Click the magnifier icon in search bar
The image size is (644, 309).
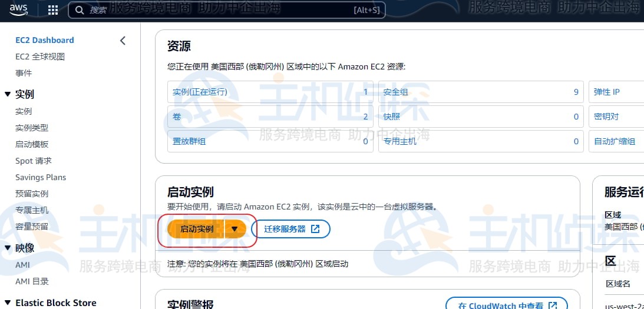(x=80, y=10)
